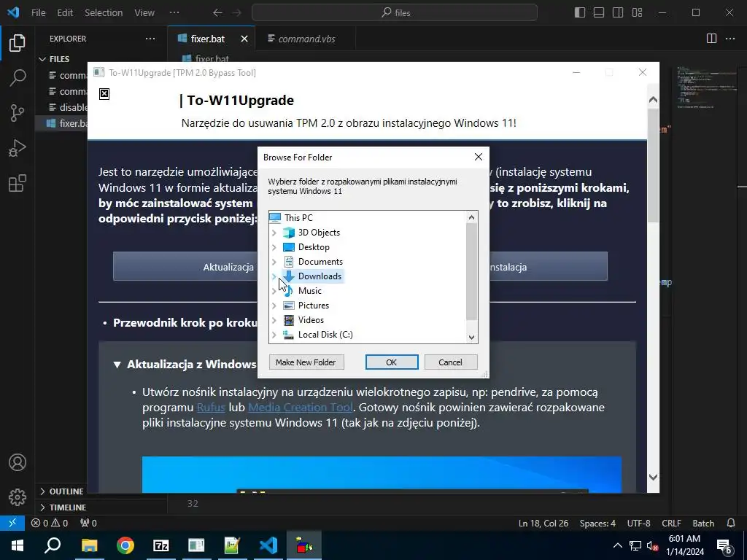
Task: Open the File menu
Action: click(38, 13)
